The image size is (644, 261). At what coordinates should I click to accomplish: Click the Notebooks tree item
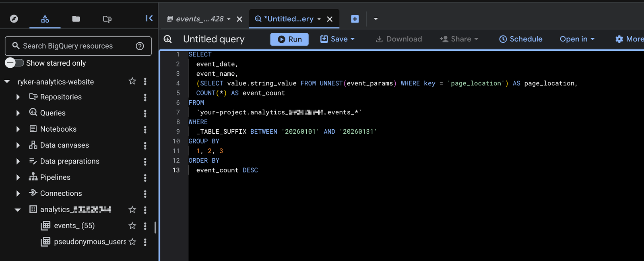(58, 129)
